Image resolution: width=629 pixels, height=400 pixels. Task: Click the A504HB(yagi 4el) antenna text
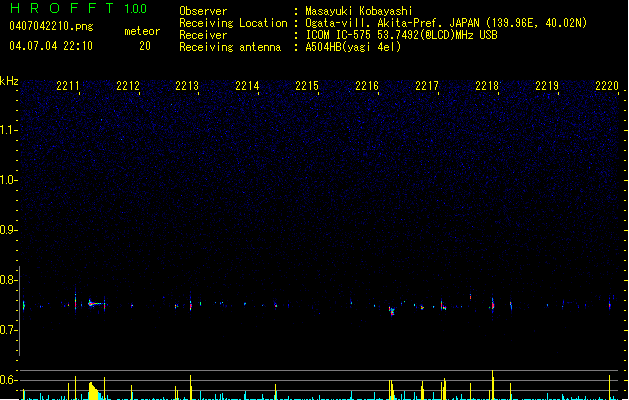pos(353,47)
